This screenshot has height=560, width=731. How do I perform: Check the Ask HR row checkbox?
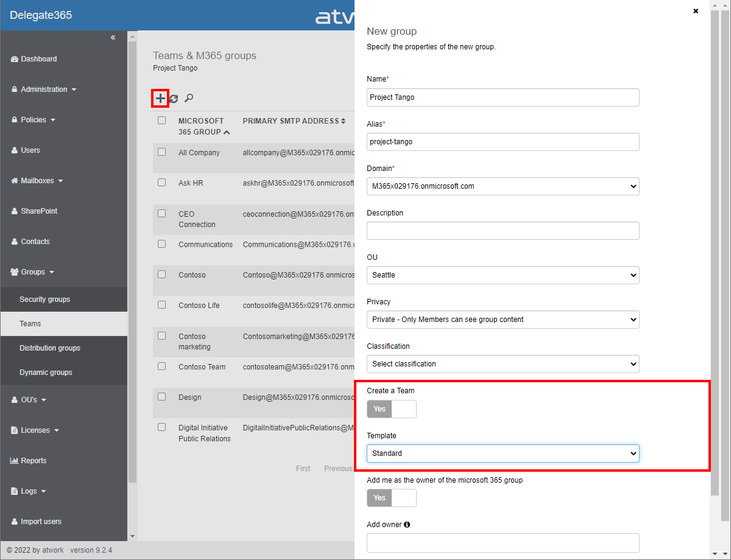coord(161,182)
